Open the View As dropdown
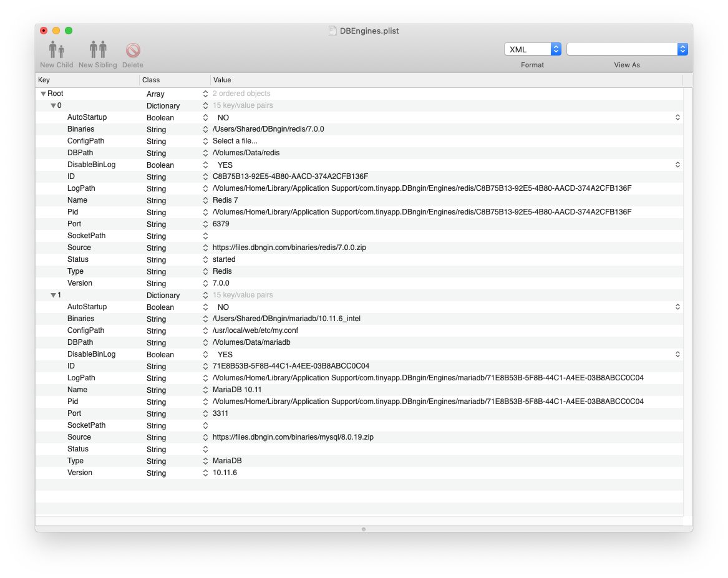The image size is (728, 578). pos(627,49)
